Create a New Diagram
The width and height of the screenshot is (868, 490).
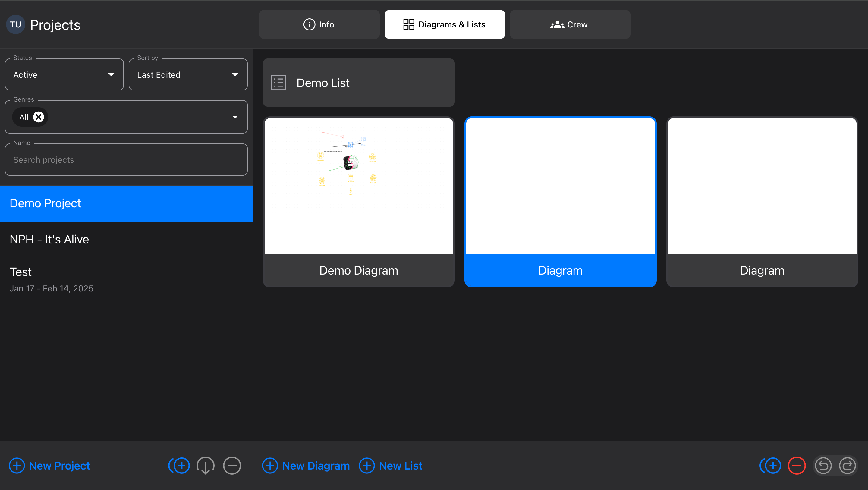click(306, 466)
